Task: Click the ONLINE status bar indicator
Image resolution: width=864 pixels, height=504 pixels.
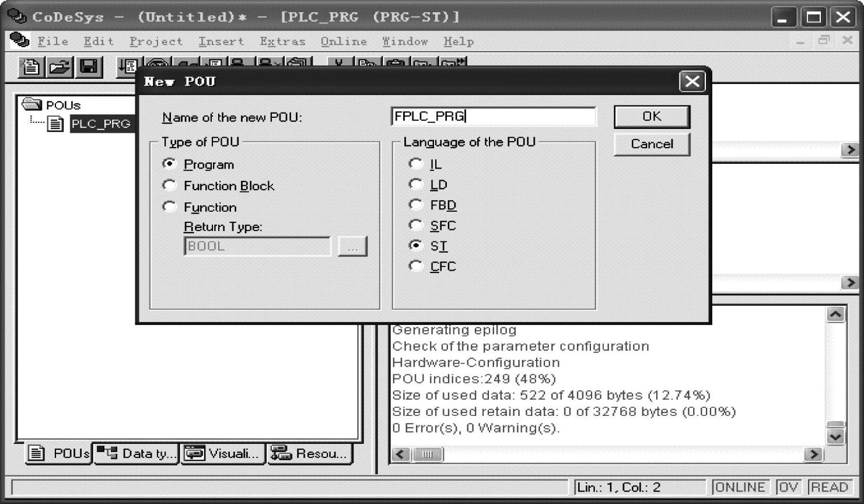Action: pos(739,487)
